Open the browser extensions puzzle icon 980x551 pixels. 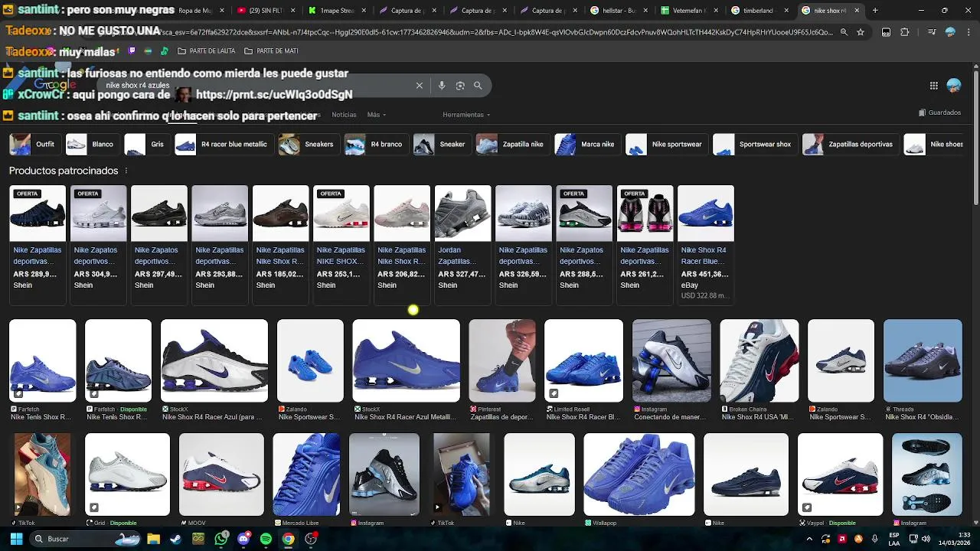click(x=905, y=32)
